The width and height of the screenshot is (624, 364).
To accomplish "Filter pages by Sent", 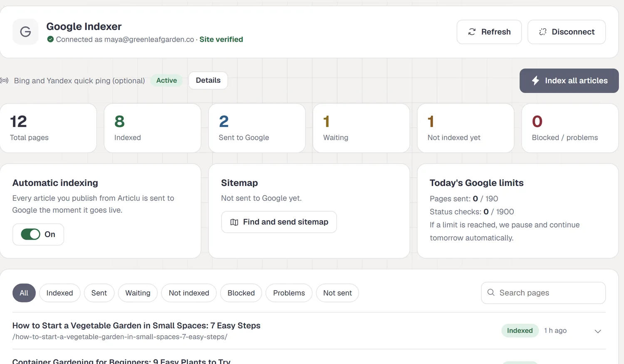I will tap(99, 293).
